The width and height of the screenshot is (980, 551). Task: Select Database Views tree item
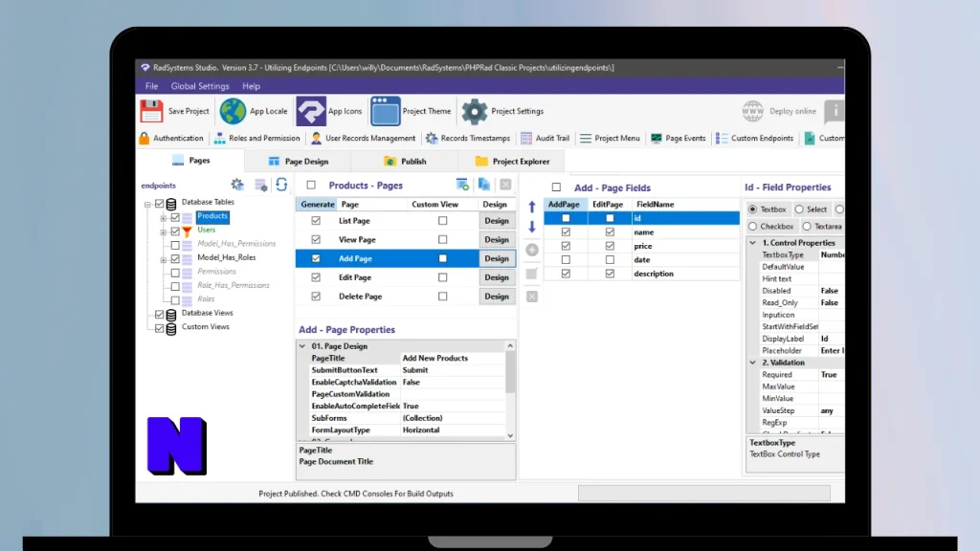207,313
